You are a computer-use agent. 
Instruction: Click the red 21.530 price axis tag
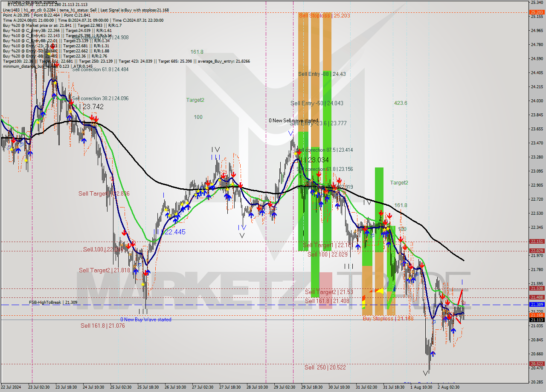pyautogui.click(x=537, y=288)
